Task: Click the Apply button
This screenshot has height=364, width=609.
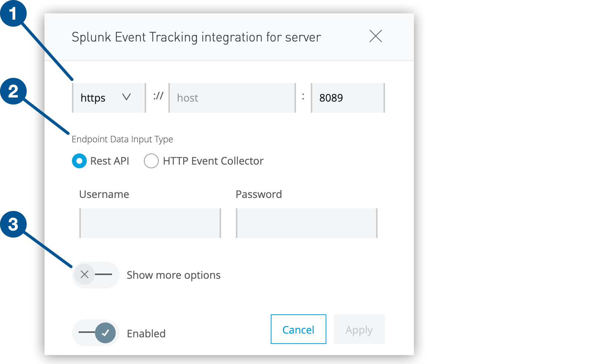Action: 359,329
